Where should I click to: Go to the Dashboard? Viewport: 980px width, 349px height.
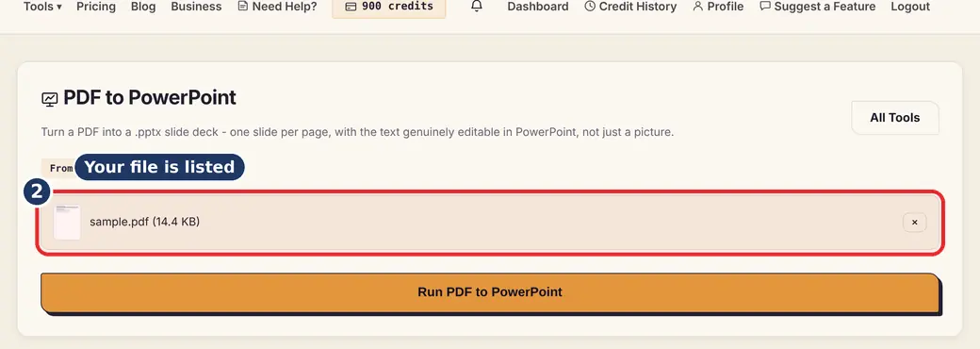(x=538, y=7)
